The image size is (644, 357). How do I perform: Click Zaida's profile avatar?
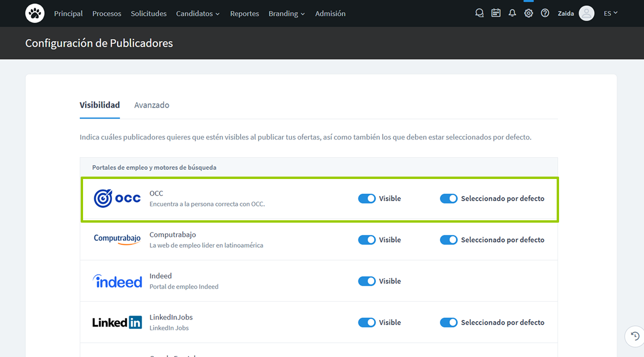tap(586, 13)
